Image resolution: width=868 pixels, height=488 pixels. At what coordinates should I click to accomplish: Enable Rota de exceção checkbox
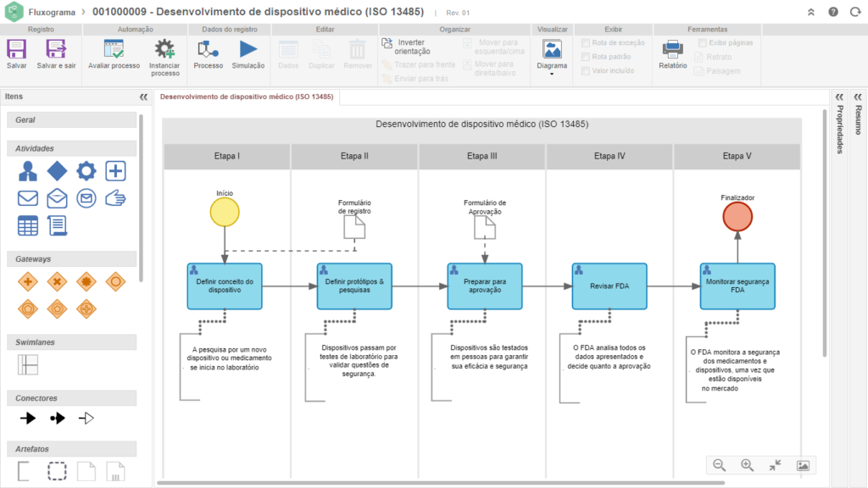tap(587, 42)
